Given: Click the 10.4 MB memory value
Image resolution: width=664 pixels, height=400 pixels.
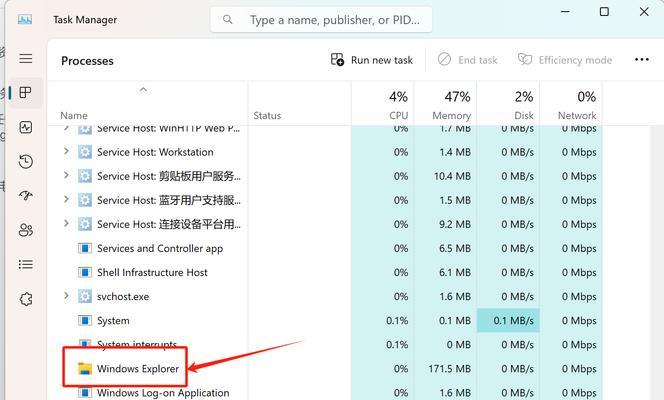Looking at the screenshot, I should coord(452,176).
